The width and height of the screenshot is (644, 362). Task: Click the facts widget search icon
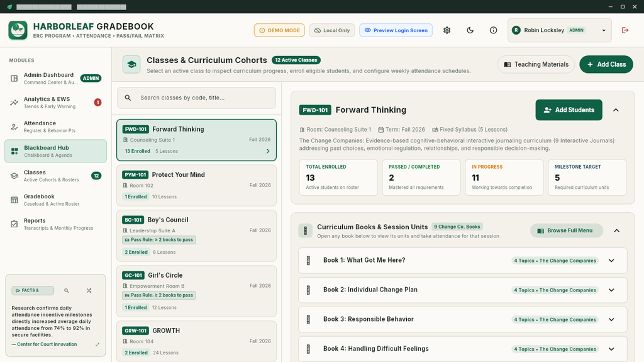(67, 290)
